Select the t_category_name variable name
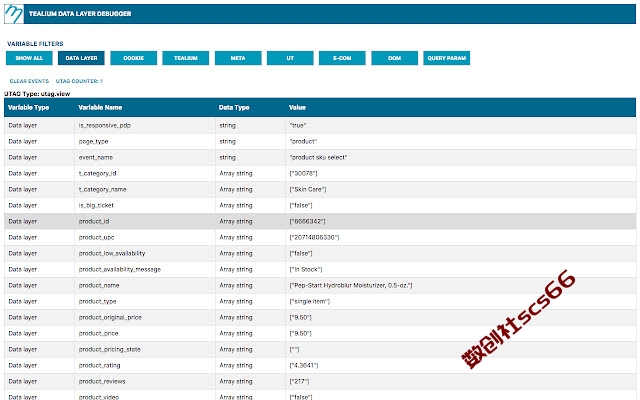 pos(102,189)
